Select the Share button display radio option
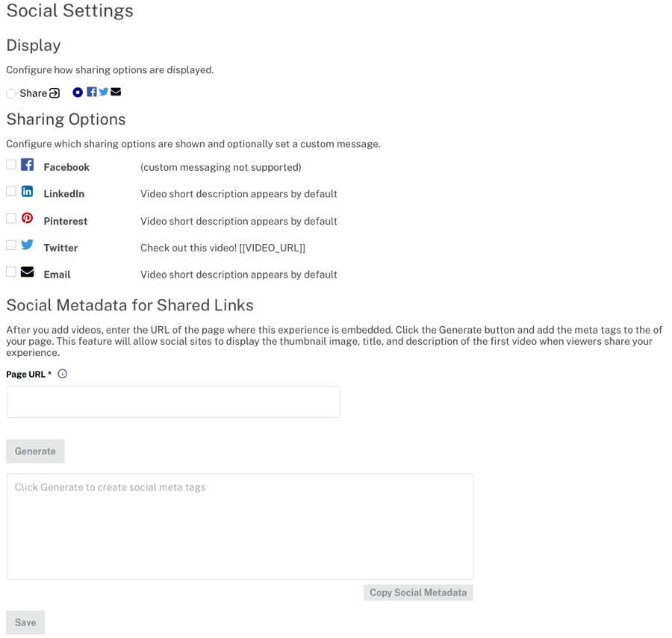 [x=11, y=93]
